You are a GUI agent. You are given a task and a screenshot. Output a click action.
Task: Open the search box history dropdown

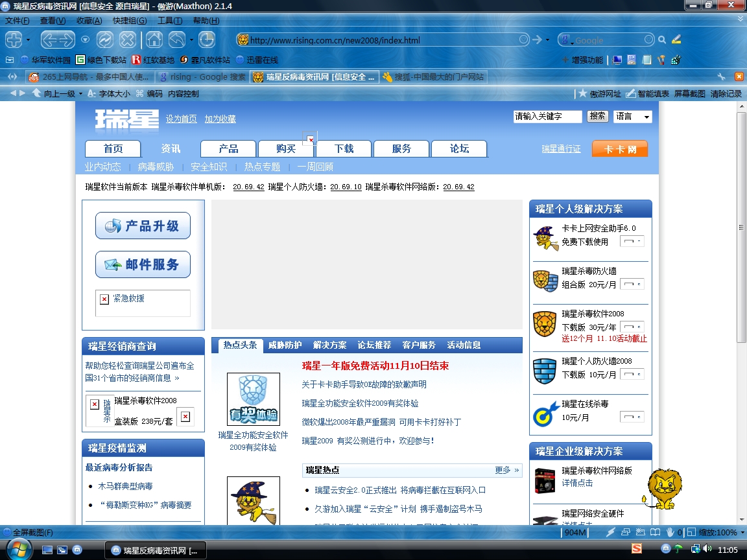(649, 40)
